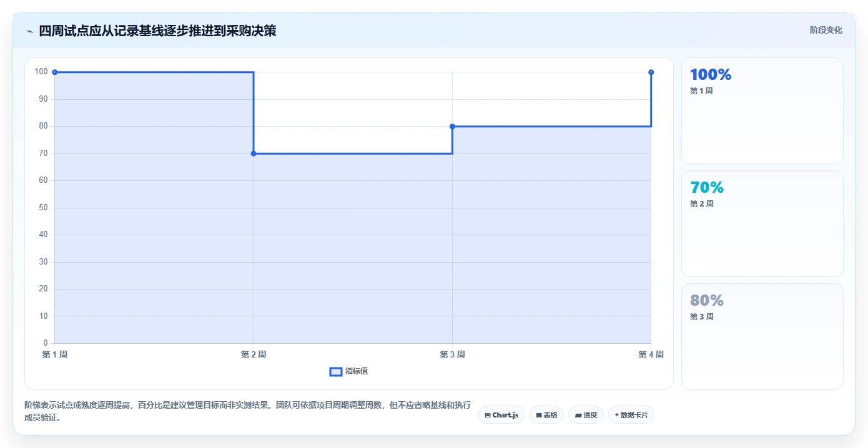Select the 100% 第 1 周 card

pos(762,111)
